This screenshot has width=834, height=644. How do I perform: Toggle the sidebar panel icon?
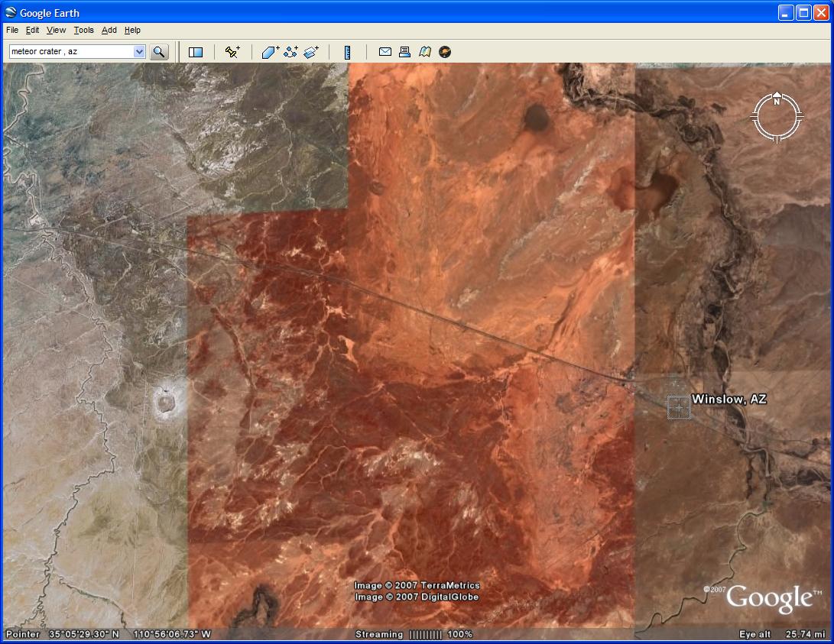click(x=196, y=52)
